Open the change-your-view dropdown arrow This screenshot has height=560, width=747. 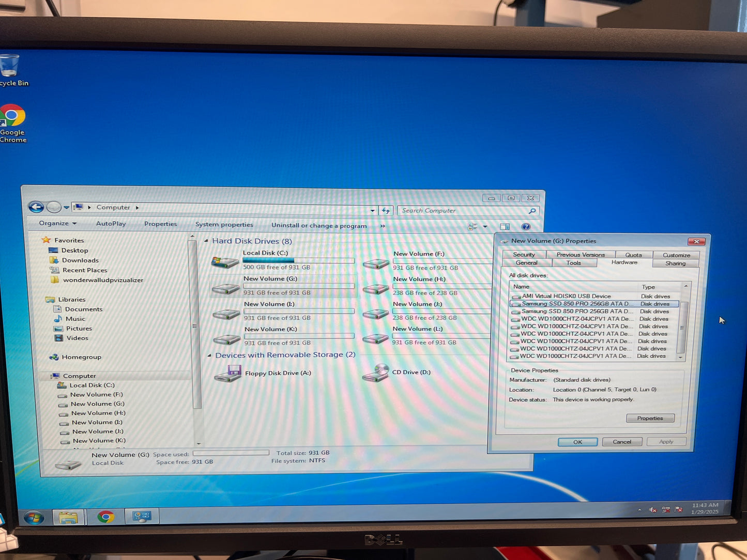485,226
